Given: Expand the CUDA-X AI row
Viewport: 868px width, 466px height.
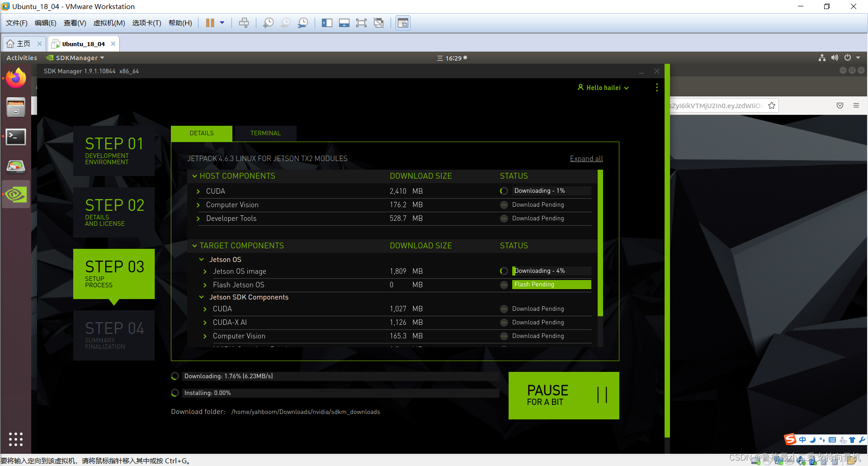Looking at the screenshot, I should coord(205,323).
